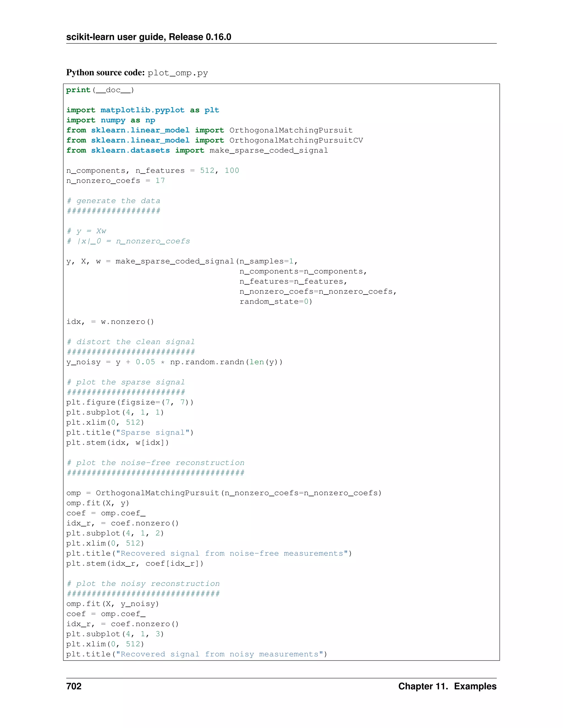Click the line 'idx, = w.nonzero()'
Viewport: 563px width, 728px height.
click(110, 322)
